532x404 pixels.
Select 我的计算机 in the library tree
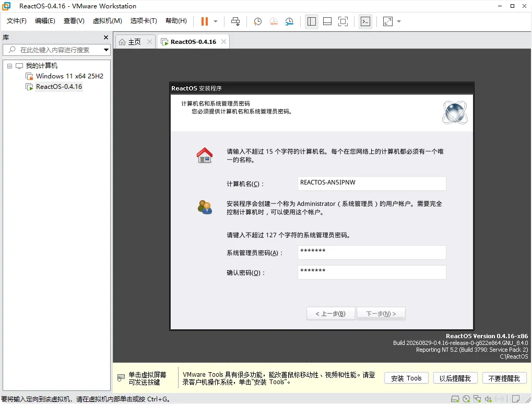click(x=42, y=65)
